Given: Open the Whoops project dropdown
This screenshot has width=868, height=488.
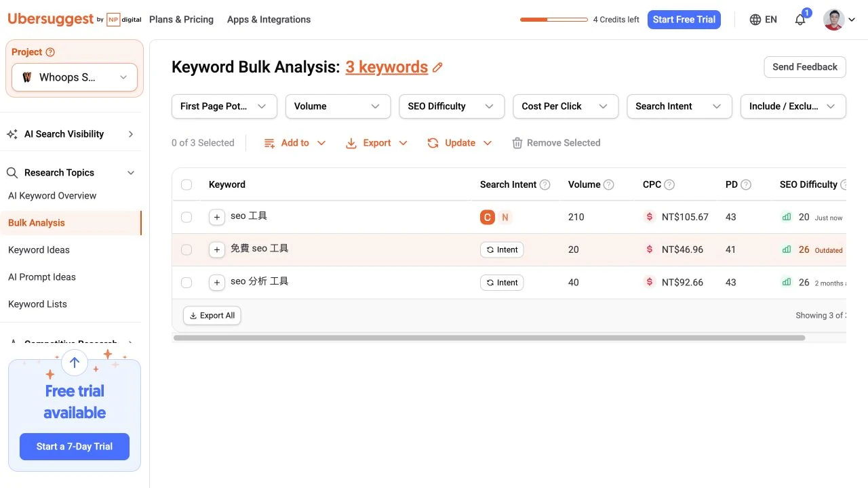Looking at the screenshot, I should (x=75, y=77).
